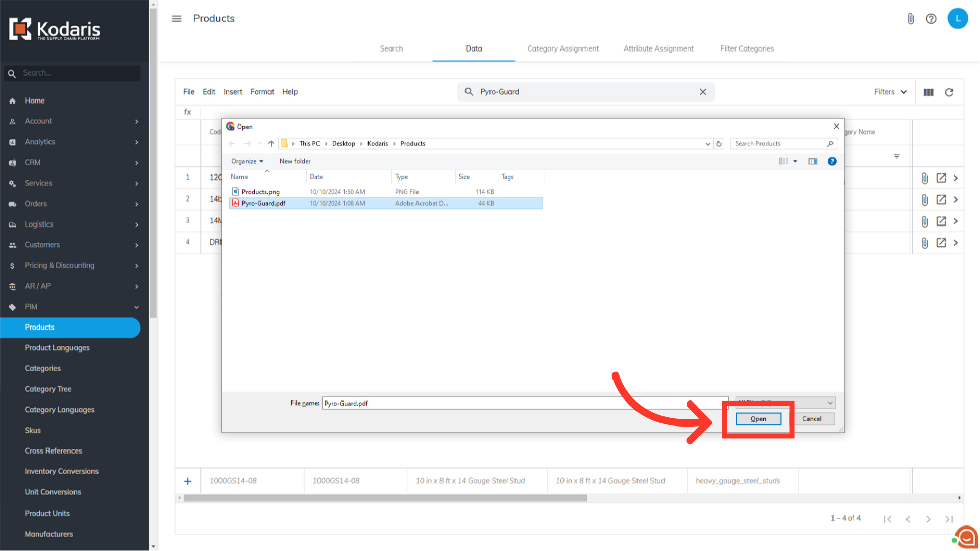The image size is (980, 551).
Task: Select Products.png in the file list
Action: click(260, 192)
